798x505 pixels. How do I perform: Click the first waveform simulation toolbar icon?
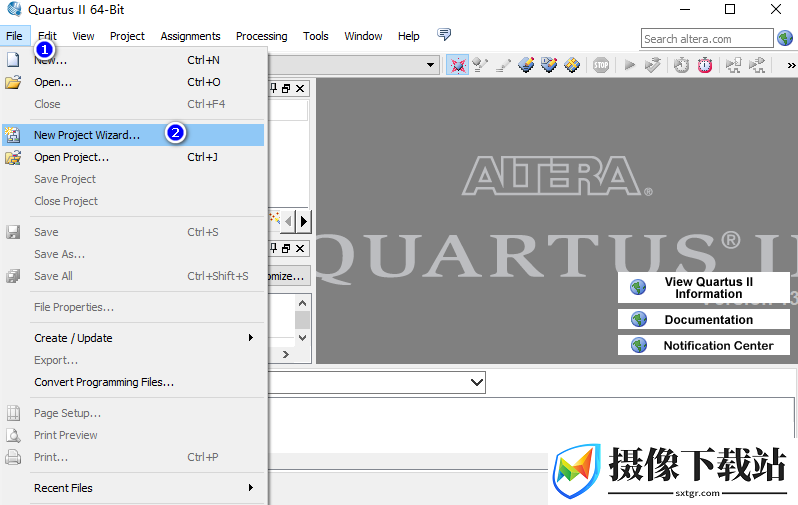tap(733, 65)
